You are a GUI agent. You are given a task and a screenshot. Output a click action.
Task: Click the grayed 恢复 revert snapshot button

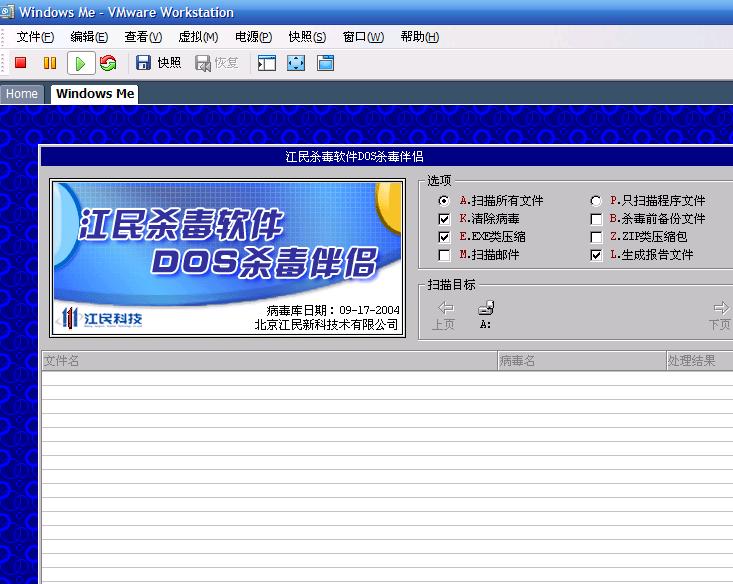(x=216, y=63)
